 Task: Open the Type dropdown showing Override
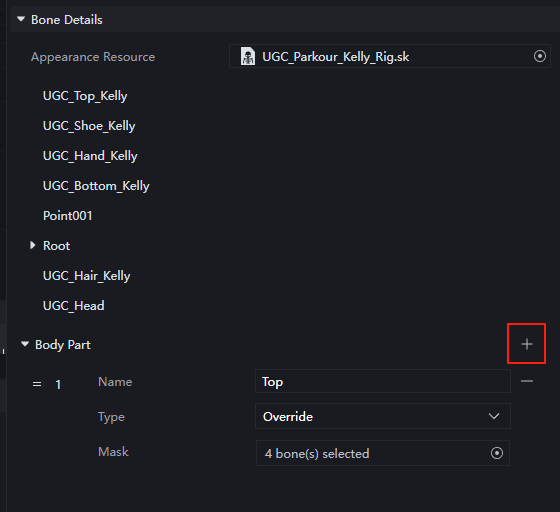(x=382, y=416)
